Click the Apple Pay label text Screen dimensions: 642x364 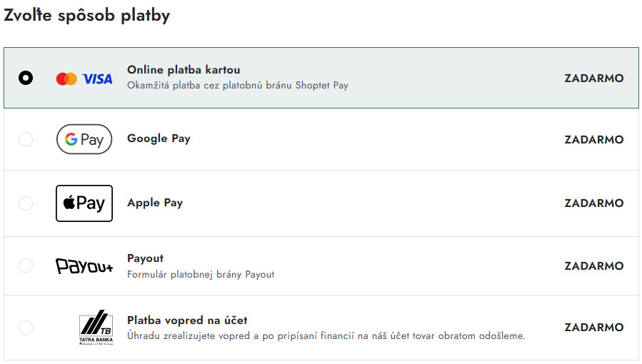tap(155, 203)
